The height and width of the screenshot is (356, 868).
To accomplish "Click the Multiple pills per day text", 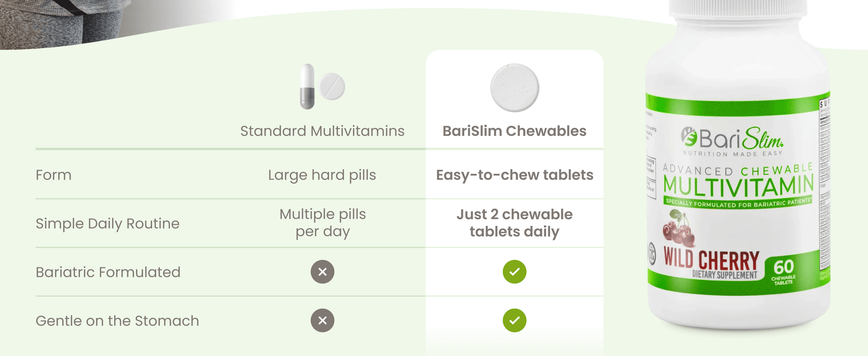I will pyautogui.click(x=322, y=223).
